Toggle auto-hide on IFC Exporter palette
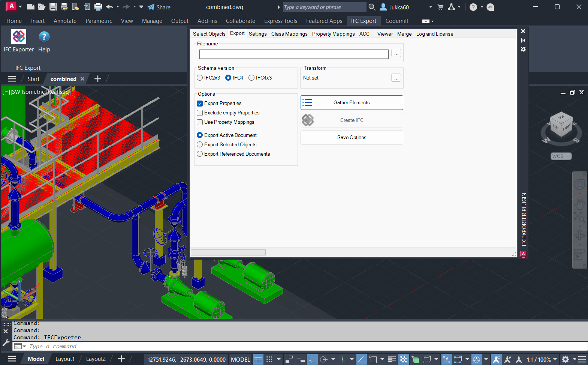Image resolution: width=588 pixels, height=365 pixels. pos(523,40)
